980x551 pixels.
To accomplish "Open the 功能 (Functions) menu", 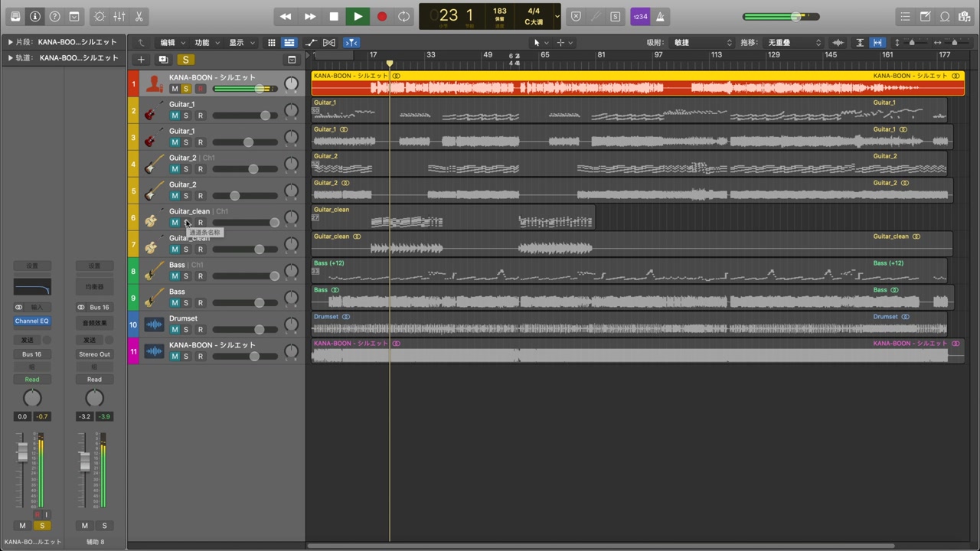I will (207, 43).
